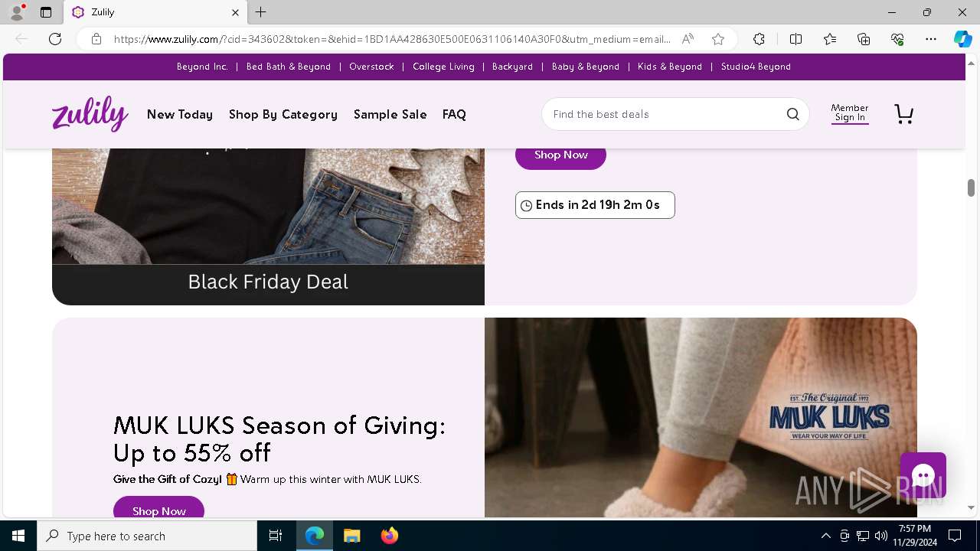Open the Extensions puzzle icon
This screenshot has height=551, width=980.
759,39
